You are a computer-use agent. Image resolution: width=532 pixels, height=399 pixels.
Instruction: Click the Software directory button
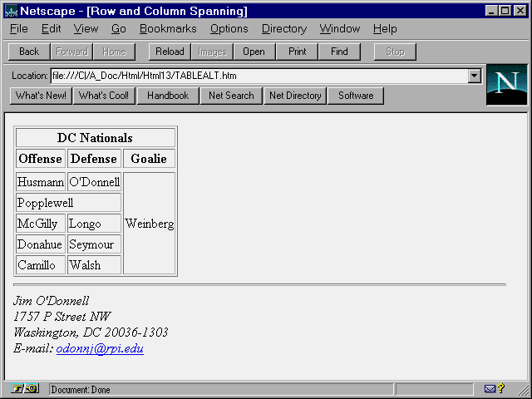tap(356, 96)
